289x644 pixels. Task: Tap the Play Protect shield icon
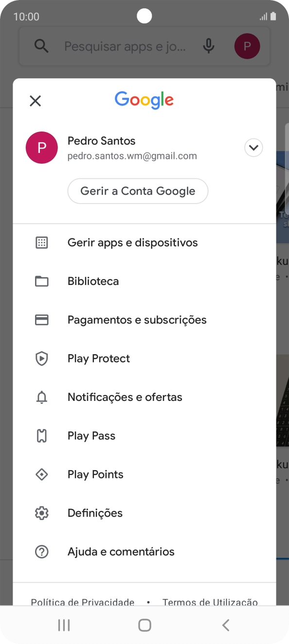coord(42,359)
